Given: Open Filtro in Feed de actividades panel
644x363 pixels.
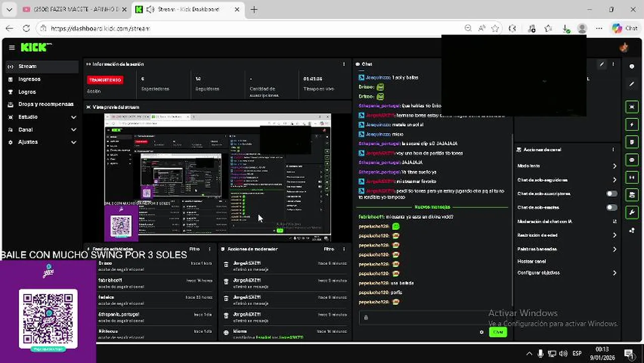Looking at the screenshot, I should click(195, 249).
